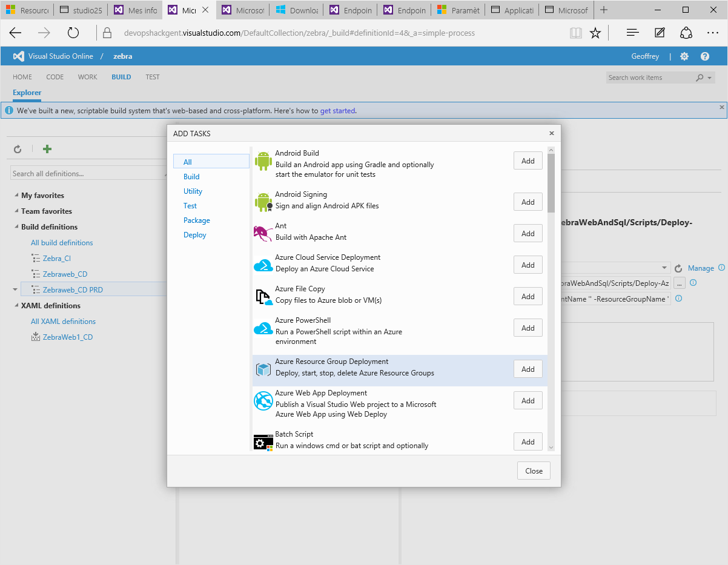Click the Search all definitions field
Viewport: 728px width, 565px height.
(x=88, y=173)
